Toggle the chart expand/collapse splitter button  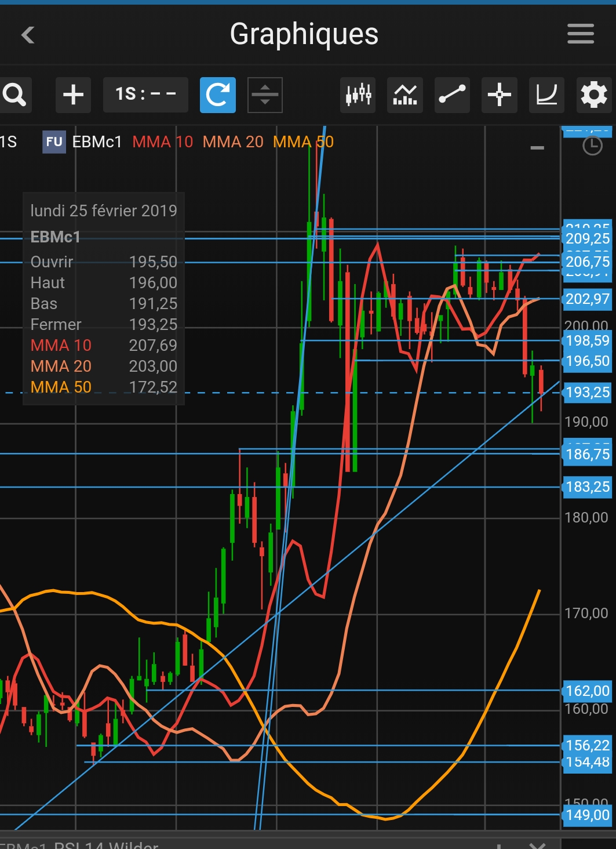tap(265, 95)
